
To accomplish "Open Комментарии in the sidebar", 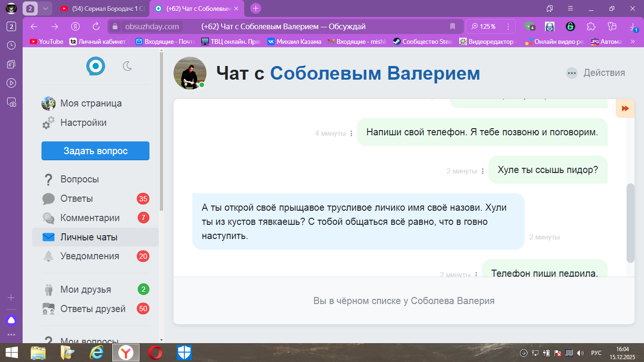I will (90, 218).
